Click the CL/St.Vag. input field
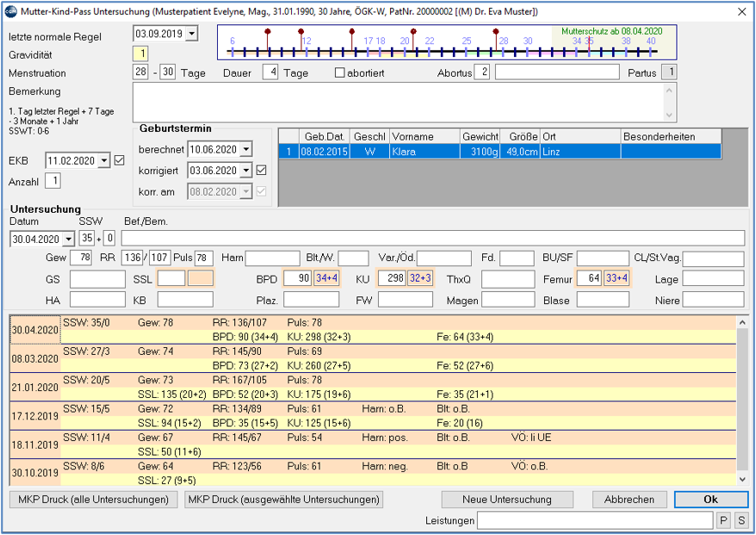The width and height of the screenshot is (756, 535). tap(714, 258)
